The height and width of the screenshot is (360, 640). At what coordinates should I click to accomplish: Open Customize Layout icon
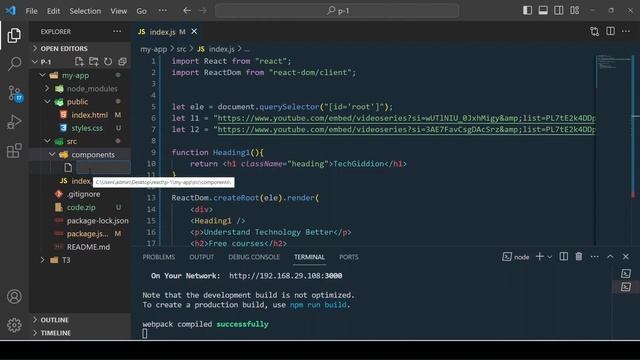[x=574, y=11]
